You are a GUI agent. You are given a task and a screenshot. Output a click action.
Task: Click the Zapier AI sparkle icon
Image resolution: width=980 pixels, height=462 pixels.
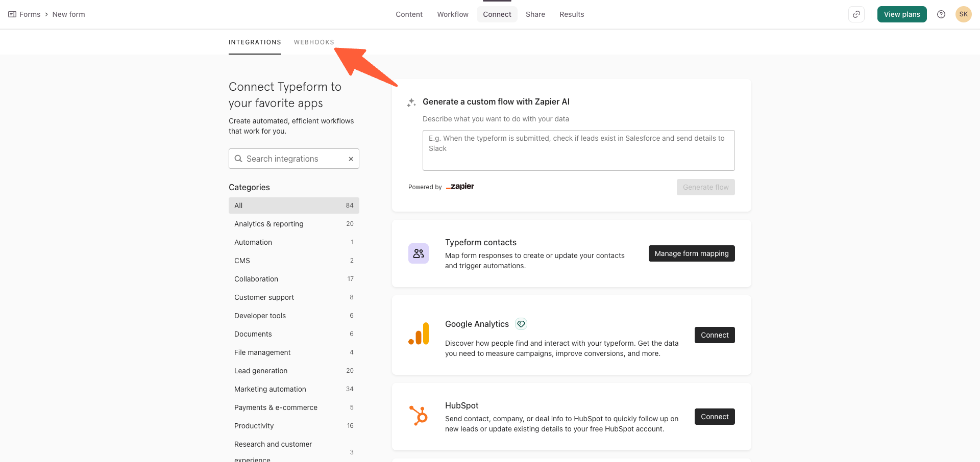click(411, 102)
